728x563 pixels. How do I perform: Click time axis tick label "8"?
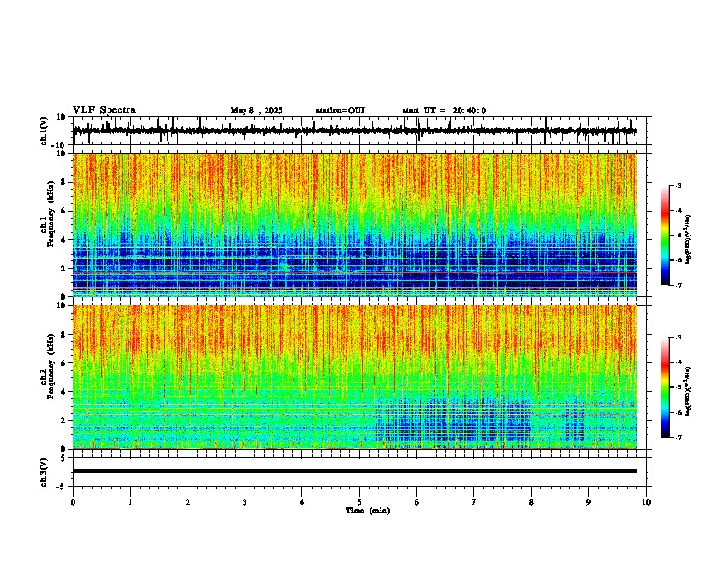click(531, 502)
